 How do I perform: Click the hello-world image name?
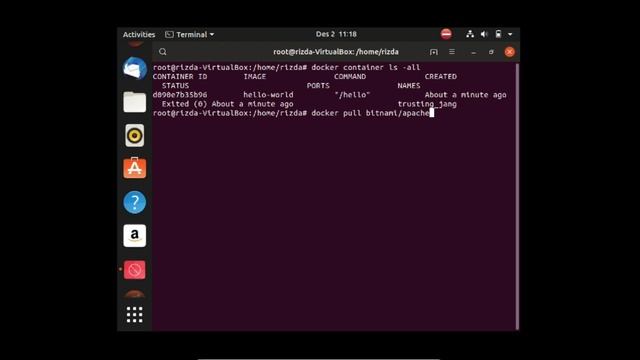click(x=268, y=95)
